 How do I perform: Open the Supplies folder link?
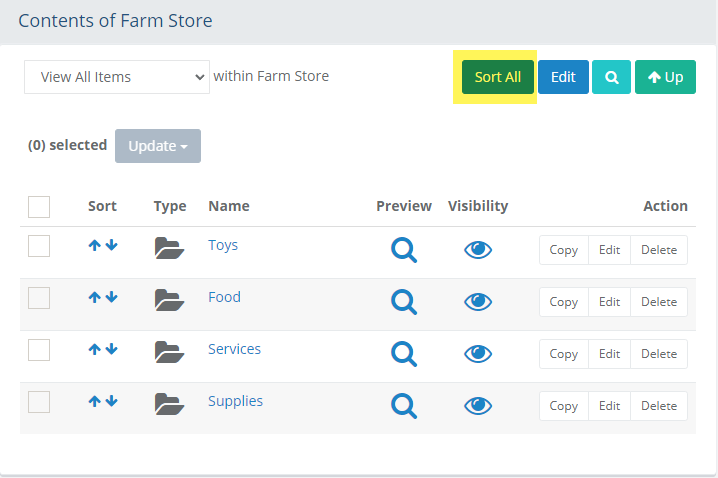235,401
